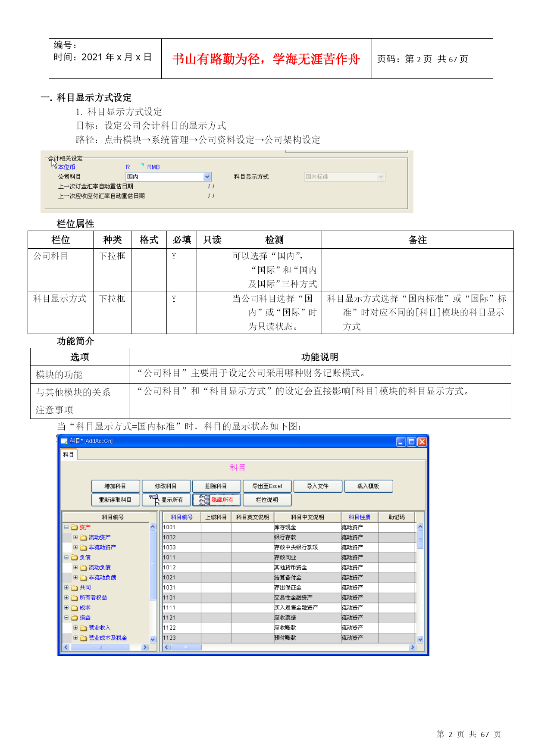Click the 损益 folder icon
535x756 pixels.
point(74,618)
